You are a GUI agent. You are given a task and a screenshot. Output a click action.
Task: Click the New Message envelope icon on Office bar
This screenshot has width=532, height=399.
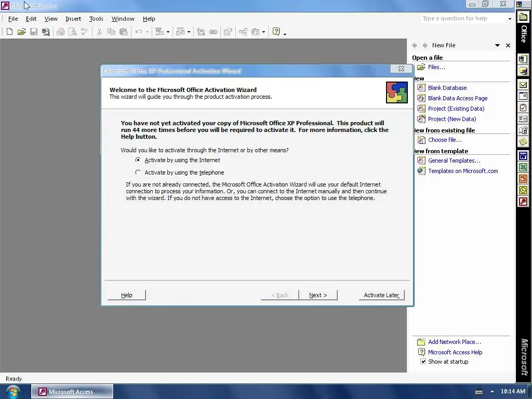pos(523,85)
